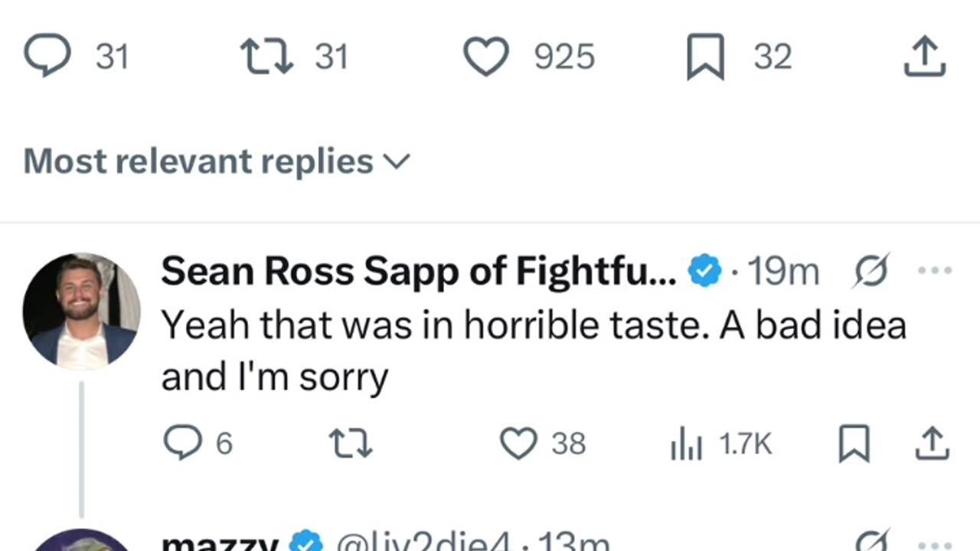The width and height of the screenshot is (980, 551).
Task: Open the Most relevant replies dropdown
Action: 217,161
